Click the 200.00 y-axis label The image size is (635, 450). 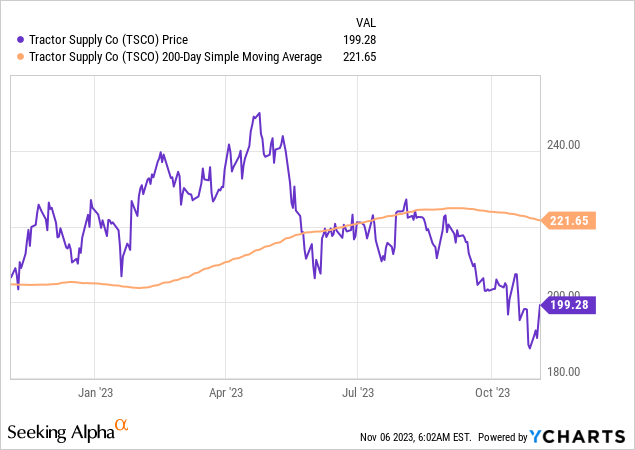click(x=564, y=303)
